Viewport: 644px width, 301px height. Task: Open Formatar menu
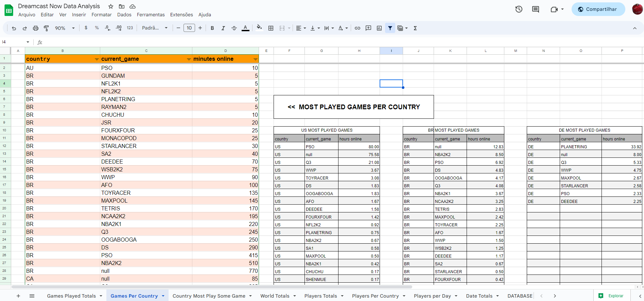click(102, 15)
